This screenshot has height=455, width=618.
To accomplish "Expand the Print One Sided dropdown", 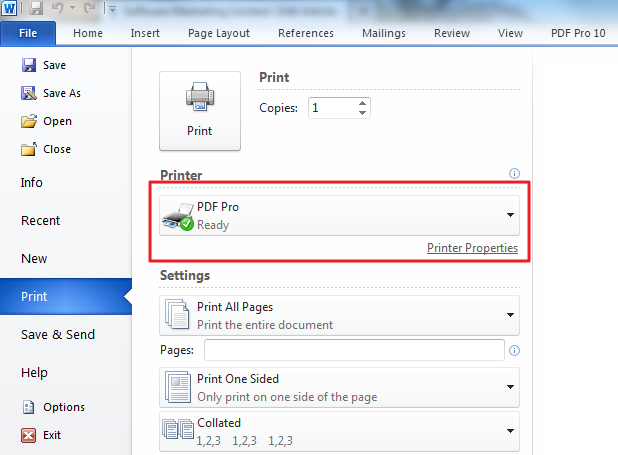I will 509,387.
